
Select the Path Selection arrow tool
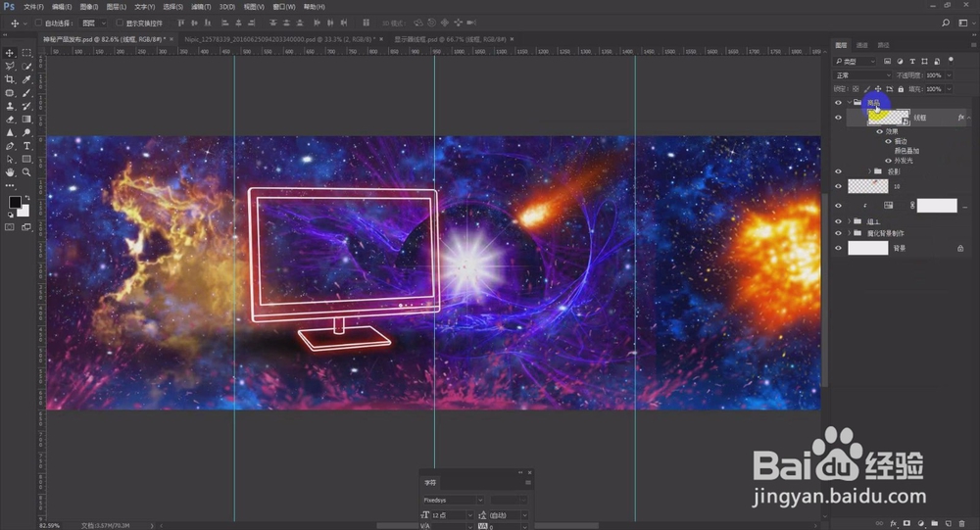click(x=10, y=160)
